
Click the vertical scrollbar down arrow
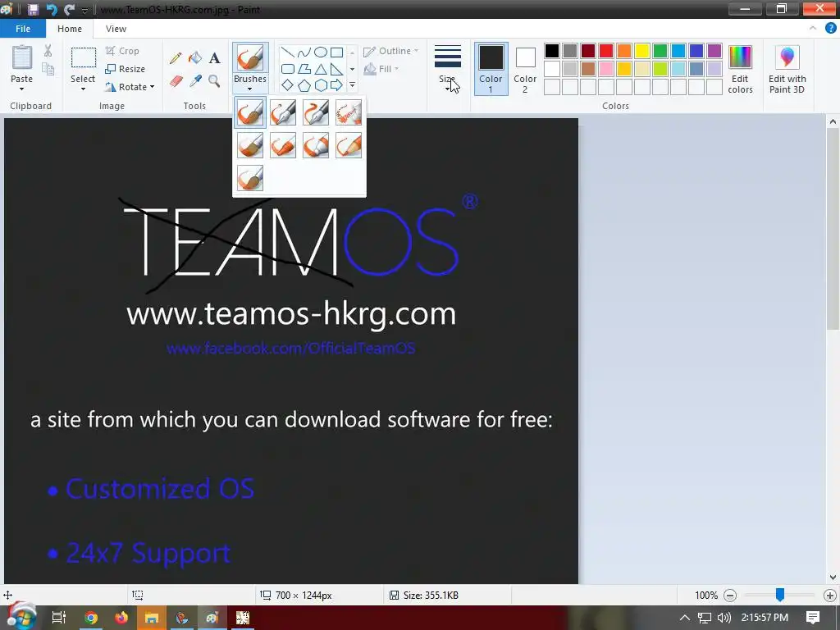833,577
